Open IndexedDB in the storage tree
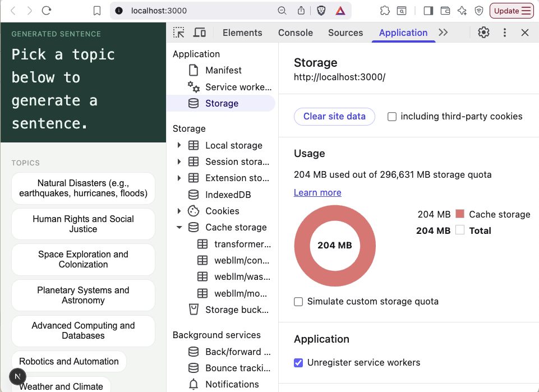The width and height of the screenshot is (539, 392). point(228,195)
